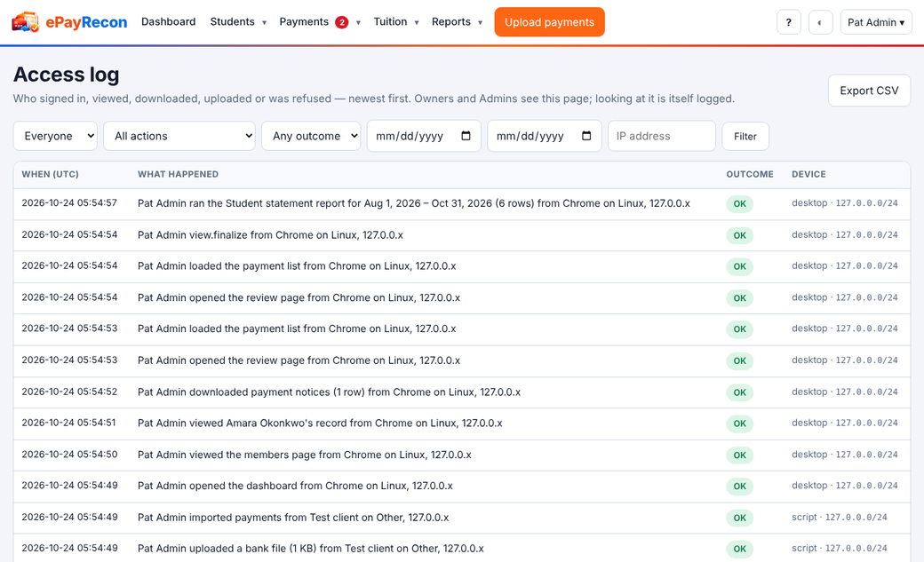Click timestamp 2026-10-24 05:54:57
The width and height of the screenshot is (924, 562).
click(x=69, y=202)
